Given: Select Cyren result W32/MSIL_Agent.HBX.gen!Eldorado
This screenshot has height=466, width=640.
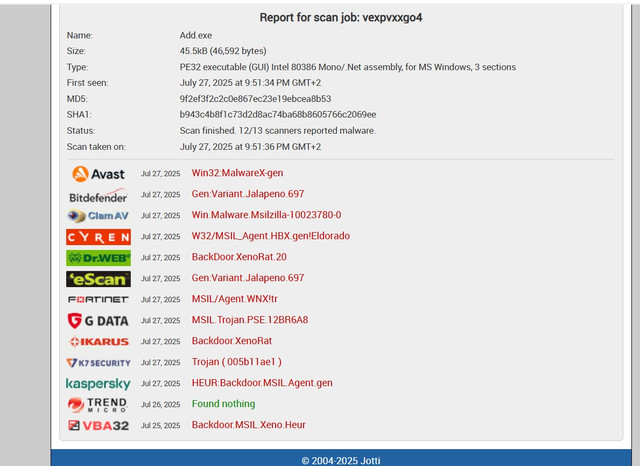Looking at the screenshot, I should 271,236.
